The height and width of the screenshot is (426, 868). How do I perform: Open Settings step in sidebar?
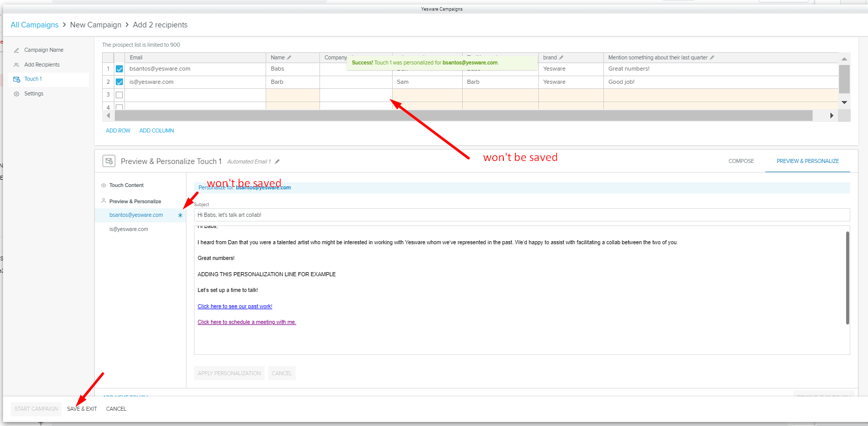(34, 94)
